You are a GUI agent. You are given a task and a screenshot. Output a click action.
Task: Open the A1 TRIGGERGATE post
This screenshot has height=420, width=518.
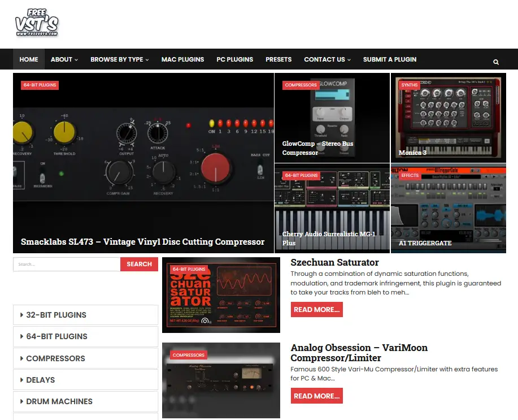(425, 243)
